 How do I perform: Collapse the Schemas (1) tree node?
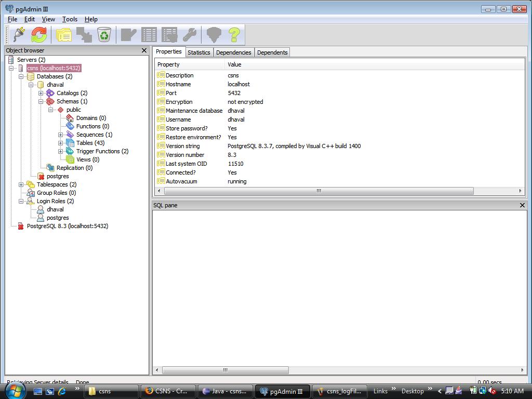pos(41,101)
